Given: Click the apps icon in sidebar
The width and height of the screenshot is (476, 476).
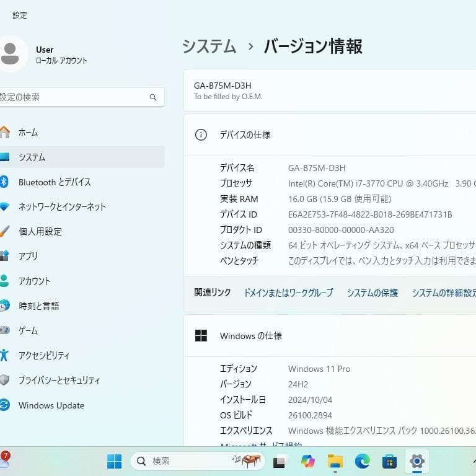Looking at the screenshot, I should coord(4,256).
